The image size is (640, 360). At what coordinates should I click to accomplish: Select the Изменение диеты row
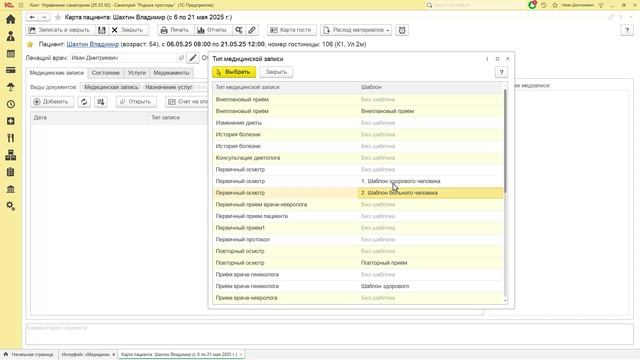pos(358,123)
